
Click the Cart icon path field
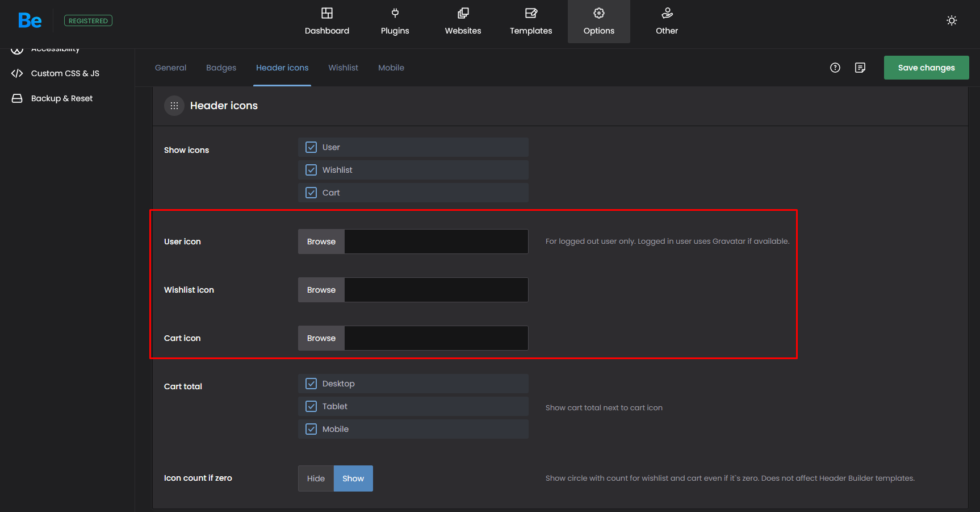tap(437, 338)
